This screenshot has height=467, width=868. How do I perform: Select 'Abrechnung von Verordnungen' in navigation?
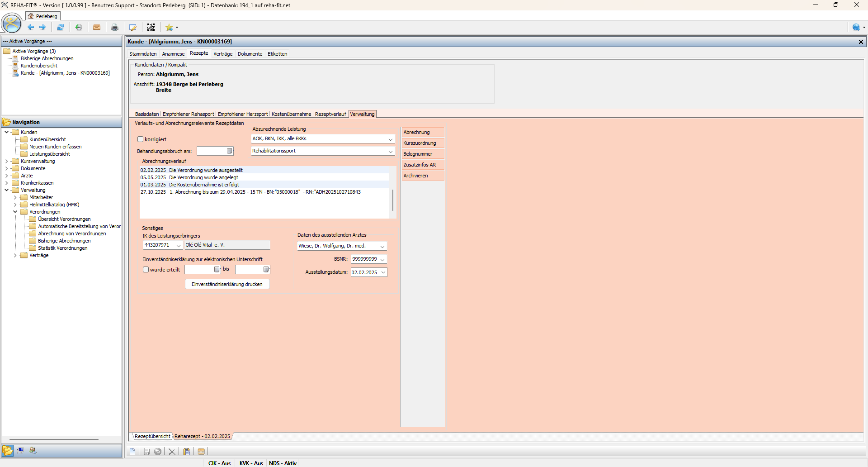tap(72, 233)
